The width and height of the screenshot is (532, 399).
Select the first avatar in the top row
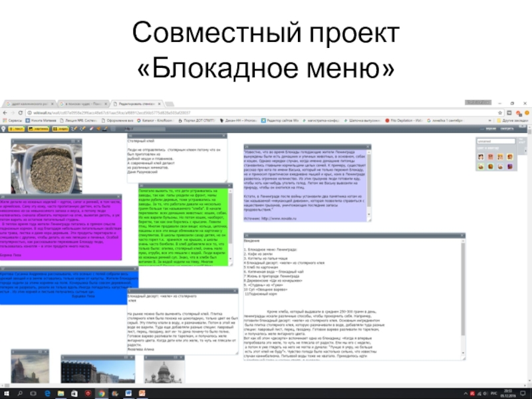481,157
